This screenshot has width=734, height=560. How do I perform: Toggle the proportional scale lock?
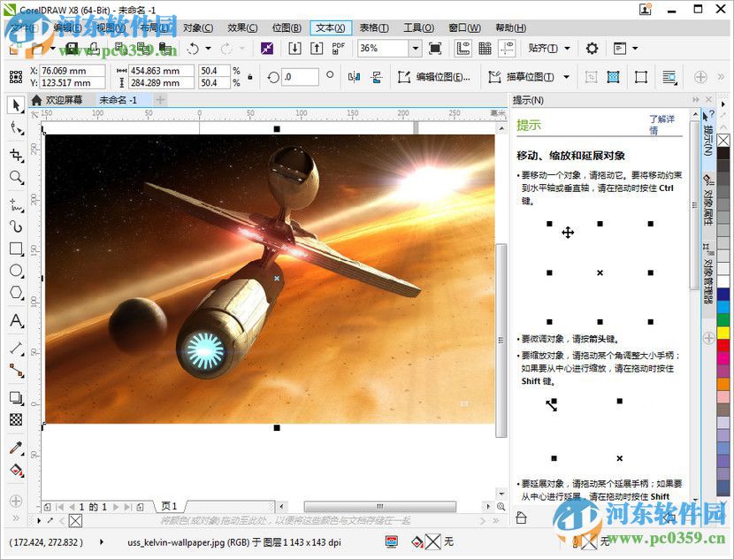click(x=250, y=76)
